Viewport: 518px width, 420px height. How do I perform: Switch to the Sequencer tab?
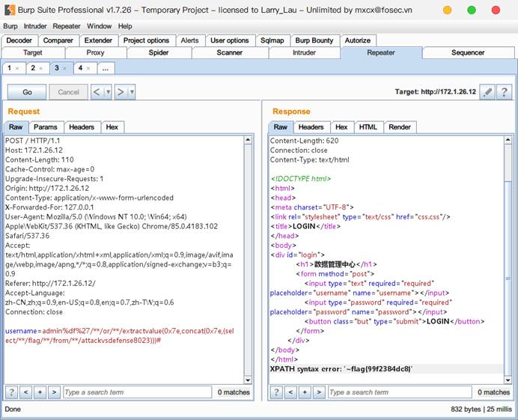(468, 52)
